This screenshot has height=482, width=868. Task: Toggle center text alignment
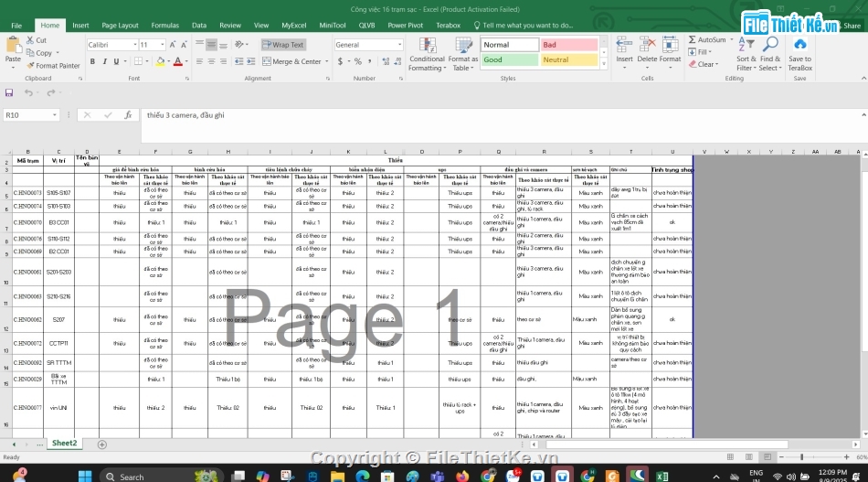(211, 61)
